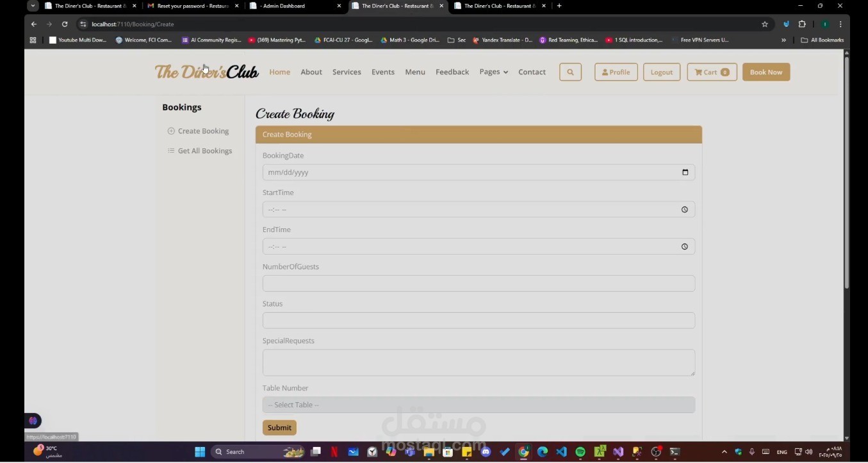Viewport: 868px width, 463px height.
Task: Open the Table Number select dropdown
Action: (479, 405)
